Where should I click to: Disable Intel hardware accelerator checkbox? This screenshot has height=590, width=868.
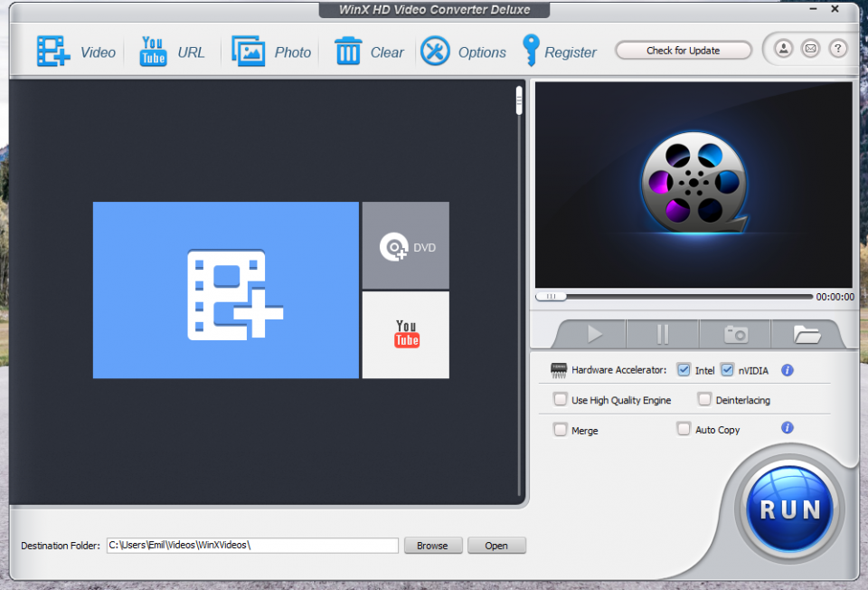click(x=684, y=370)
